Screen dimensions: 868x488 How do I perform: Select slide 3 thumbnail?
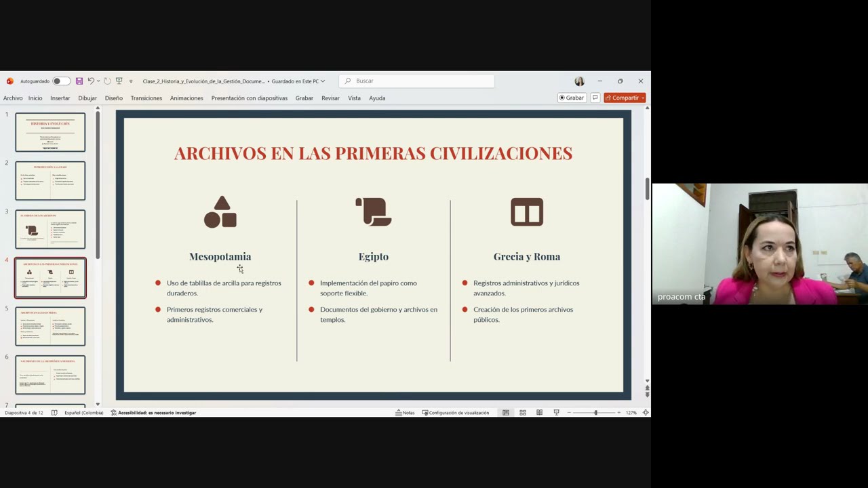(x=50, y=229)
